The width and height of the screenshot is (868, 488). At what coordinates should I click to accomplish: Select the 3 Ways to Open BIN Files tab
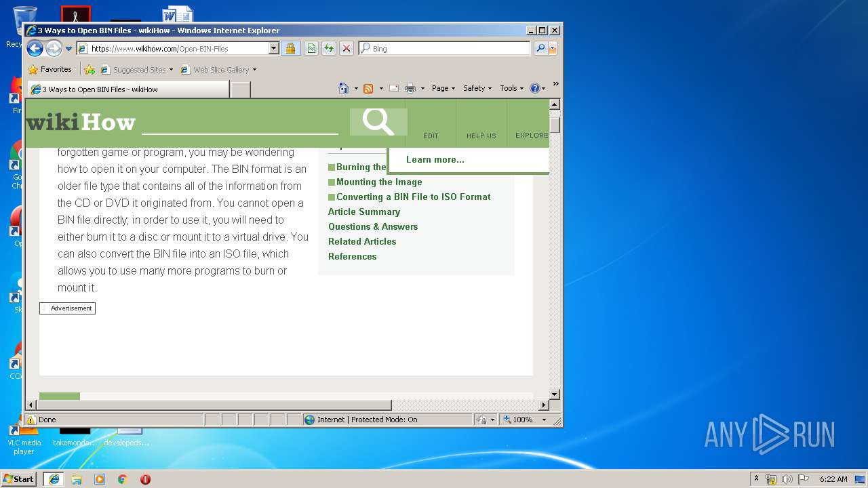(x=128, y=89)
